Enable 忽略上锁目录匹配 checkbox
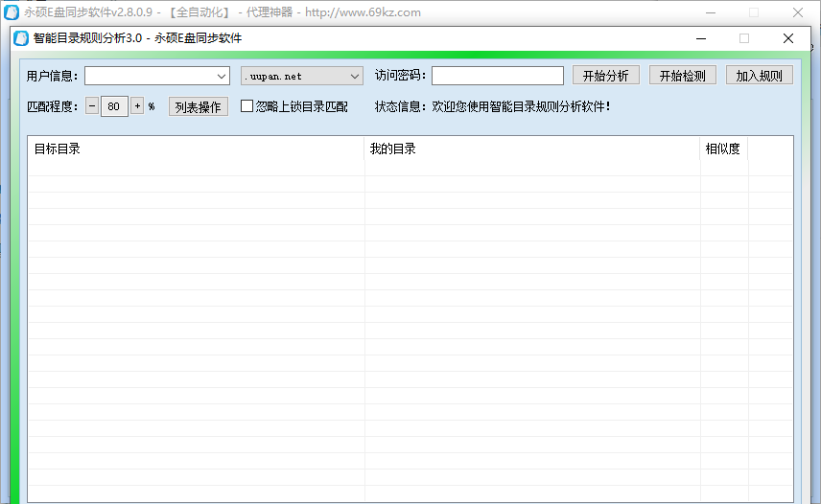 click(x=246, y=106)
